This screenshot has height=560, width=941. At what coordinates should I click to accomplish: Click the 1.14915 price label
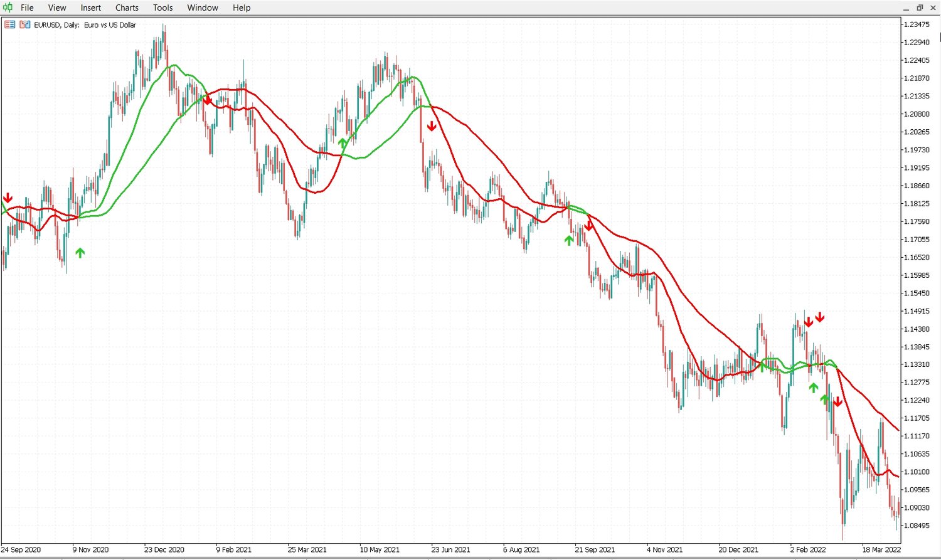point(917,311)
